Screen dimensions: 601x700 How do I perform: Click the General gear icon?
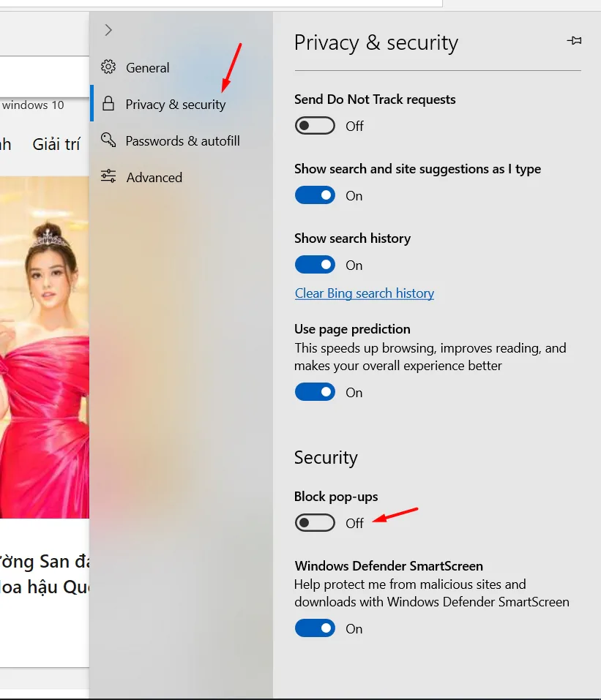108,67
